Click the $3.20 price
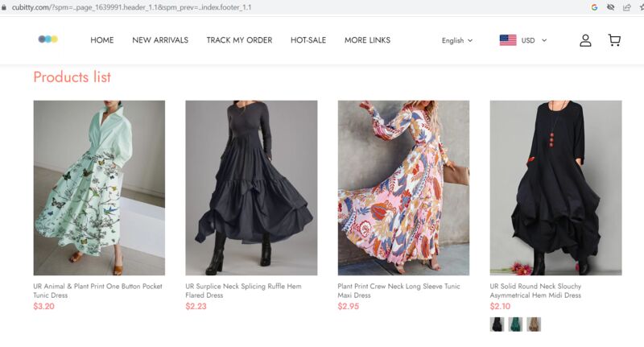 coord(44,307)
